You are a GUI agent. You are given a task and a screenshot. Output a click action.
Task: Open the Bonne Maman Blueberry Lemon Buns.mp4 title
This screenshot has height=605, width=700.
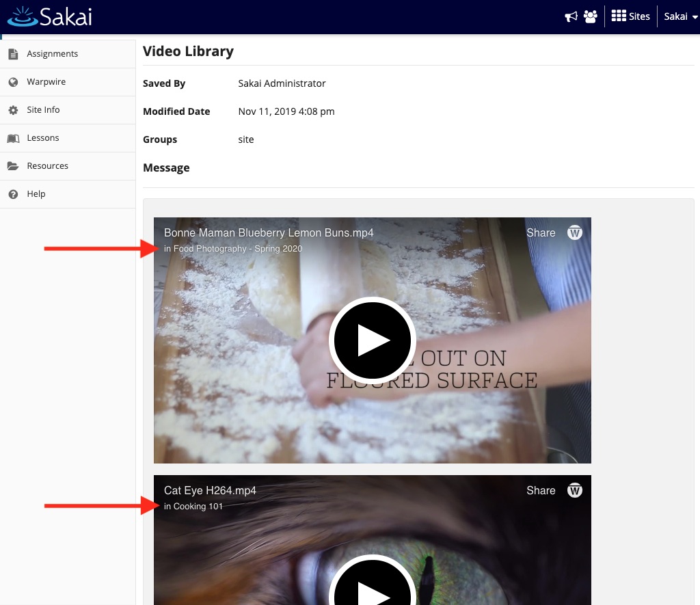(x=269, y=232)
